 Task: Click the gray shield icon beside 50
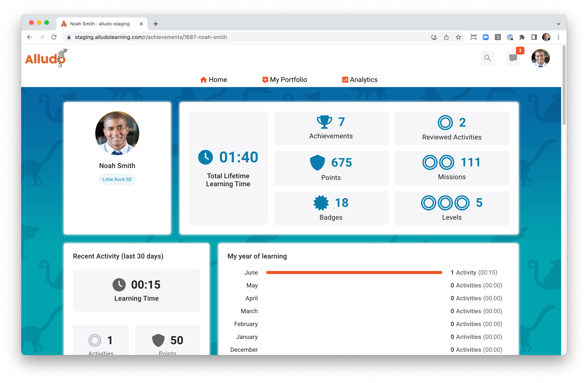(158, 340)
